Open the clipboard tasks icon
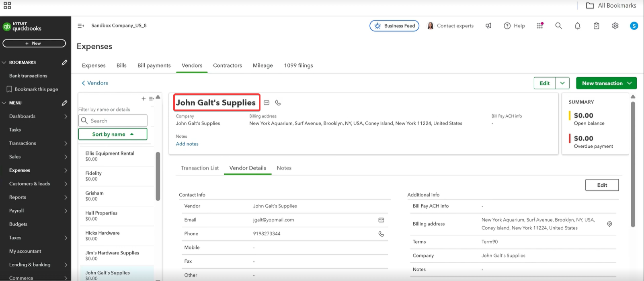This screenshot has width=644, height=281. (596, 26)
